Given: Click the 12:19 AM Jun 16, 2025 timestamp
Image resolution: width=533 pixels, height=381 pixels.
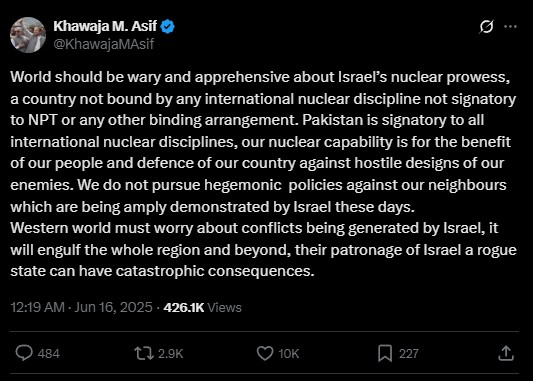Looking at the screenshot, I should 81,307.
